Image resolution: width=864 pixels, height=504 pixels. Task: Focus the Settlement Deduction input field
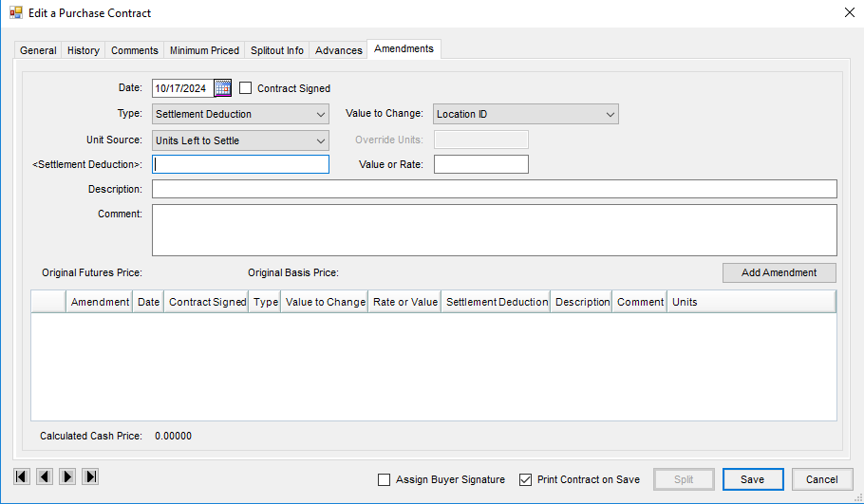coord(240,164)
